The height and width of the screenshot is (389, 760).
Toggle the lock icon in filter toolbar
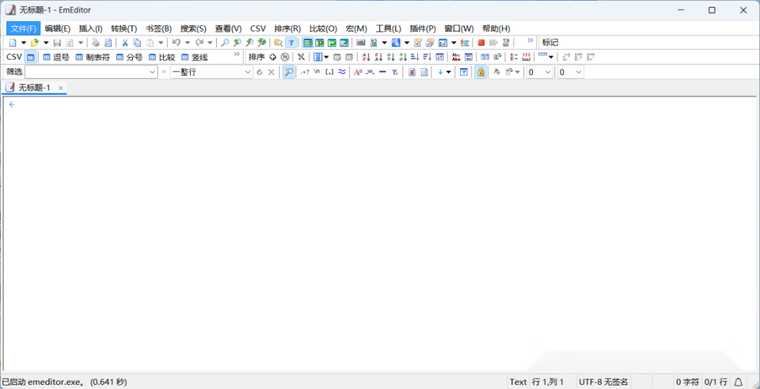pyautogui.click(x=480, y=72)
